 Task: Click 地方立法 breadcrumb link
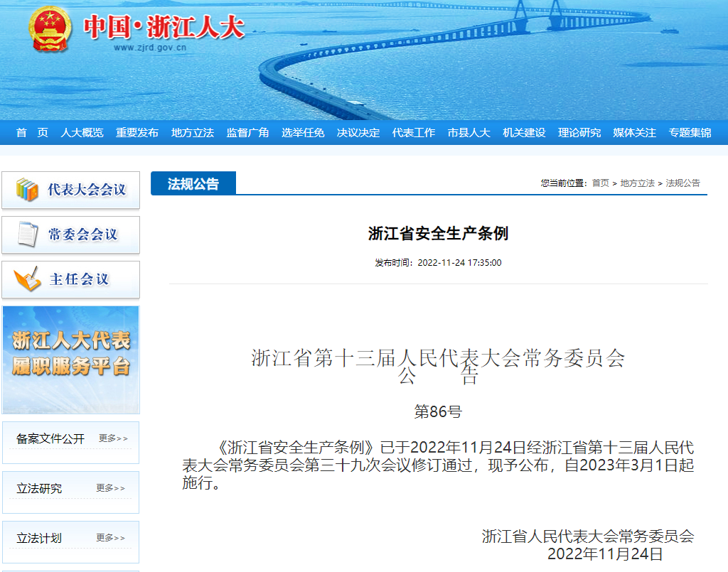point(637,183)
